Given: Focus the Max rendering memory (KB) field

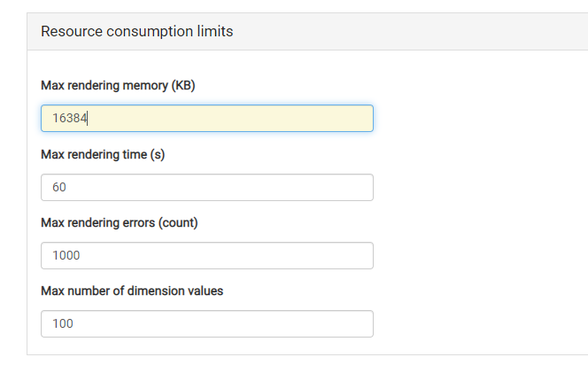Looking at the screenshot, I should (207, 118).
